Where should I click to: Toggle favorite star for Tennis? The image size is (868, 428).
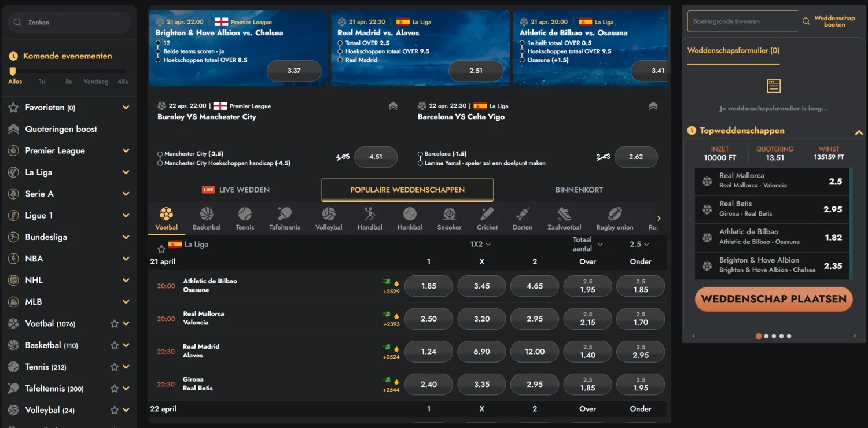pyautogui.click(x=115, y=367)
